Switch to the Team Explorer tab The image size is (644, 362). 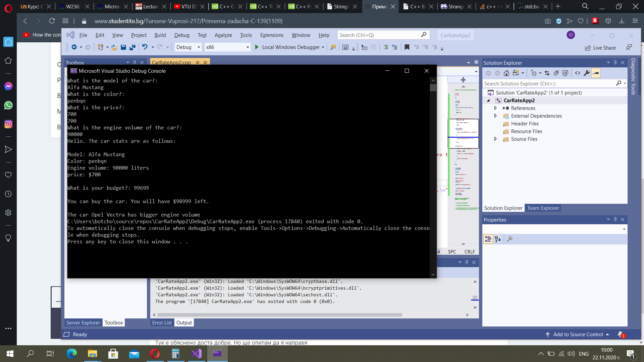coord(543,208)
